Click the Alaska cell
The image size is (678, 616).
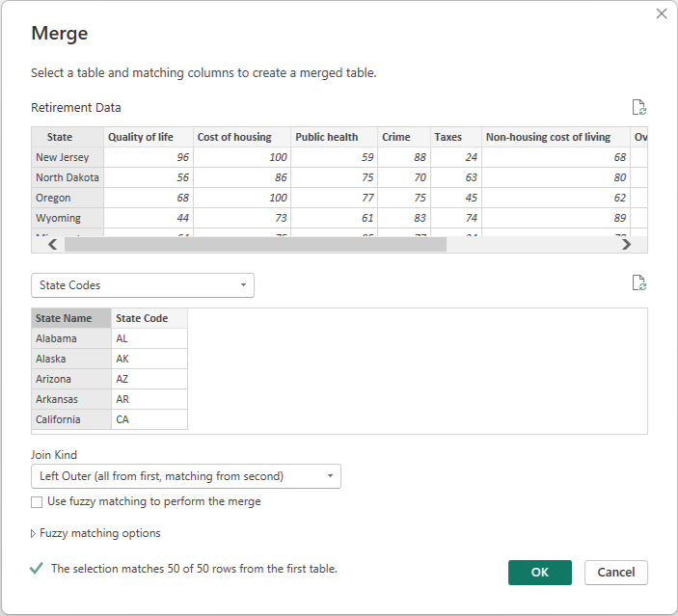click(71, 359)
